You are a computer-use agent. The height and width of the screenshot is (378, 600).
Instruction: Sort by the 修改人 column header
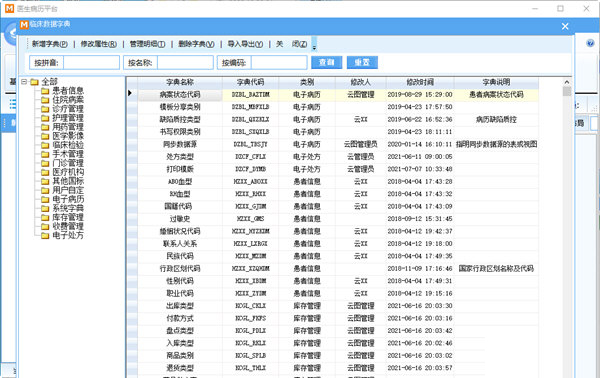pyautogui.click(x=360, y=82)
